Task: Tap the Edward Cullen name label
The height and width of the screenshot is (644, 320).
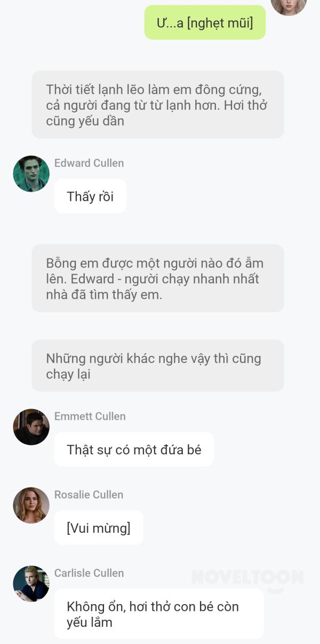Action: (89, 163)
